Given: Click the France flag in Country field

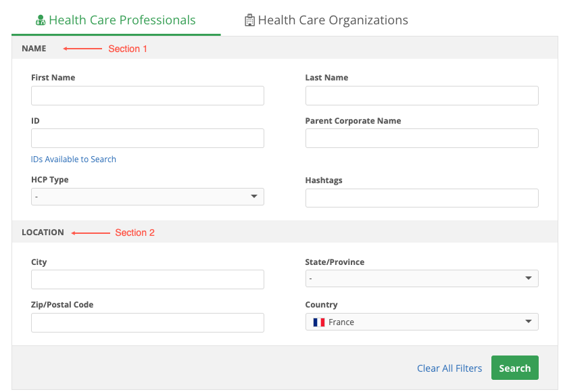Looking at the screenshot, I should pos(318,322).
